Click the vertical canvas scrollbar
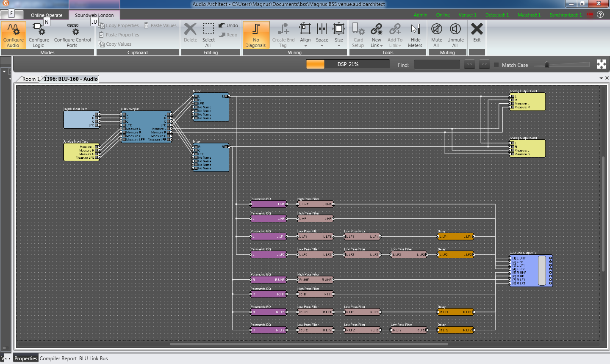Viewport: 610px width, 364px height. point(603,214)
